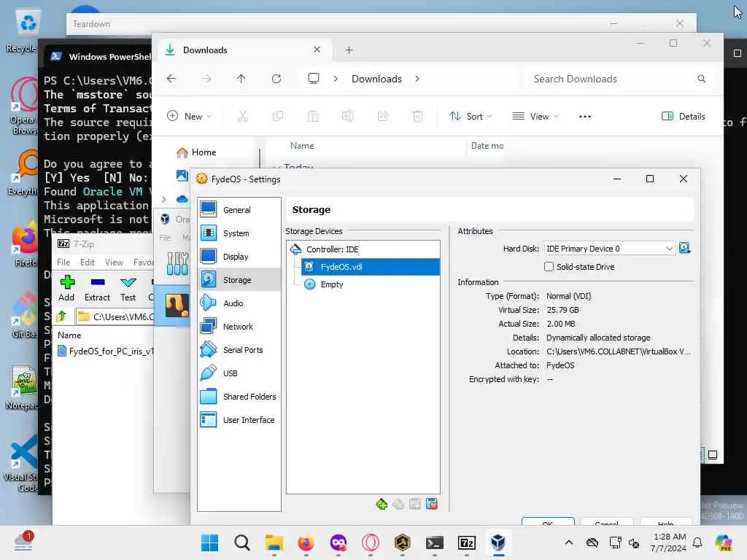The width and height of the screenshot is (747, 560).
Task: Click up-folder icon in 7-Zip address bar
Action: pyautogui.click(x=61, y=316)
